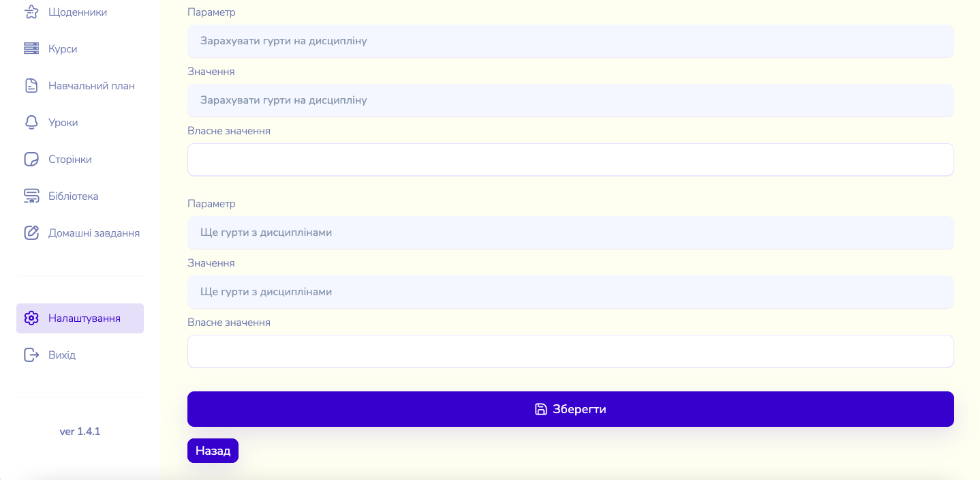The width and height of the screenshot is (980, 480).
Task: Click version text ver 1.4.1
Action: (80, 432)
